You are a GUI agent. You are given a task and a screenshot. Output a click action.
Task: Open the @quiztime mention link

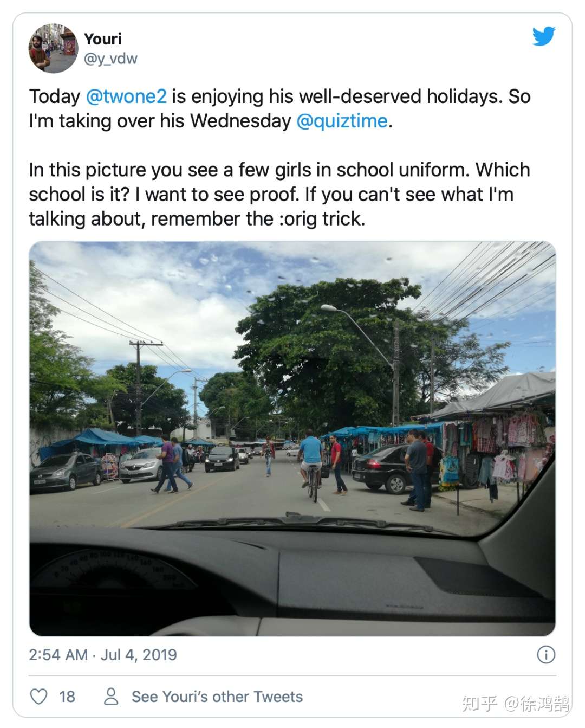point(342,121)
